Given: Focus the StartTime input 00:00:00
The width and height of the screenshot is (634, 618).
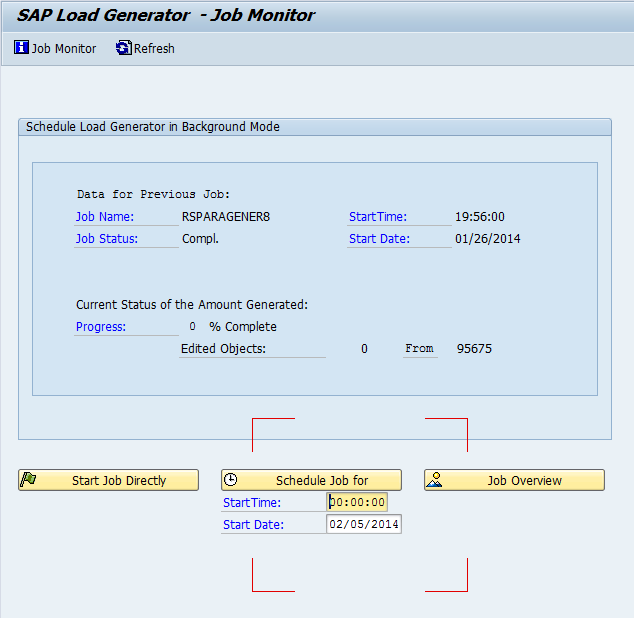Looking at the screenshot, I should 357,502.
